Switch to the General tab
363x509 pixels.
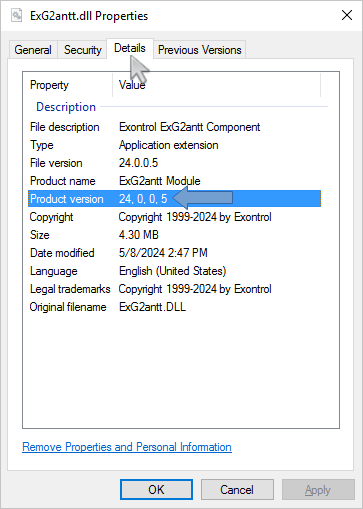pyautogui.click(x=33, y=50)
